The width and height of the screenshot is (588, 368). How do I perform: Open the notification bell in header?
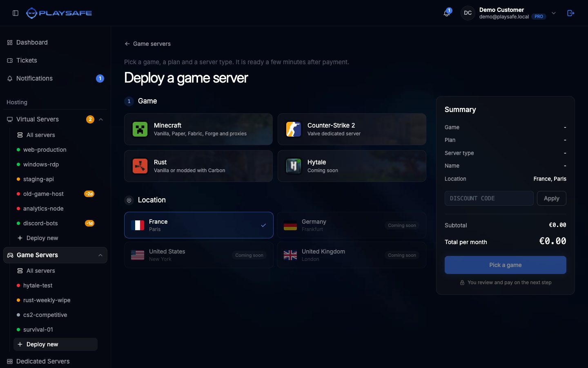coord(447,13)
